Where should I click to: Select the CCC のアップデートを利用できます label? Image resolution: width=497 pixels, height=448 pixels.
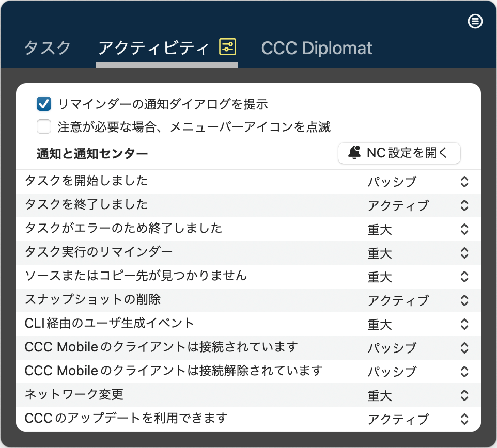[x=126, y=418]
